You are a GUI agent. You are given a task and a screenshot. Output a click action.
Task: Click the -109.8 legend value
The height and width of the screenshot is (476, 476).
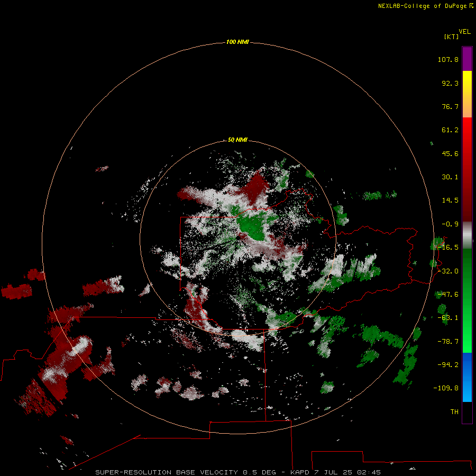[446, 388]
